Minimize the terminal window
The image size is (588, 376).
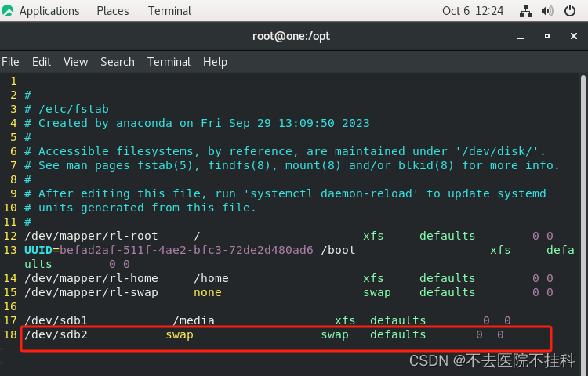click(521, 37)
